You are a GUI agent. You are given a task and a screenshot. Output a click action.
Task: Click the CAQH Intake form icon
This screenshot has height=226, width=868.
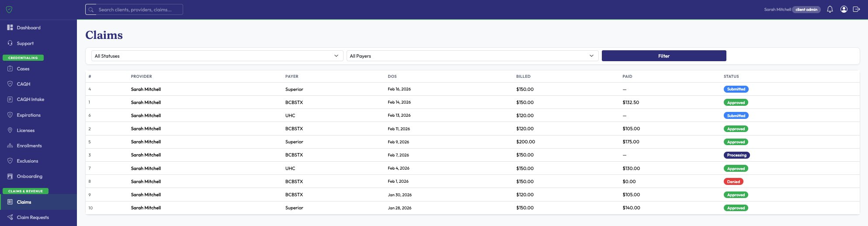coord(10,99)
